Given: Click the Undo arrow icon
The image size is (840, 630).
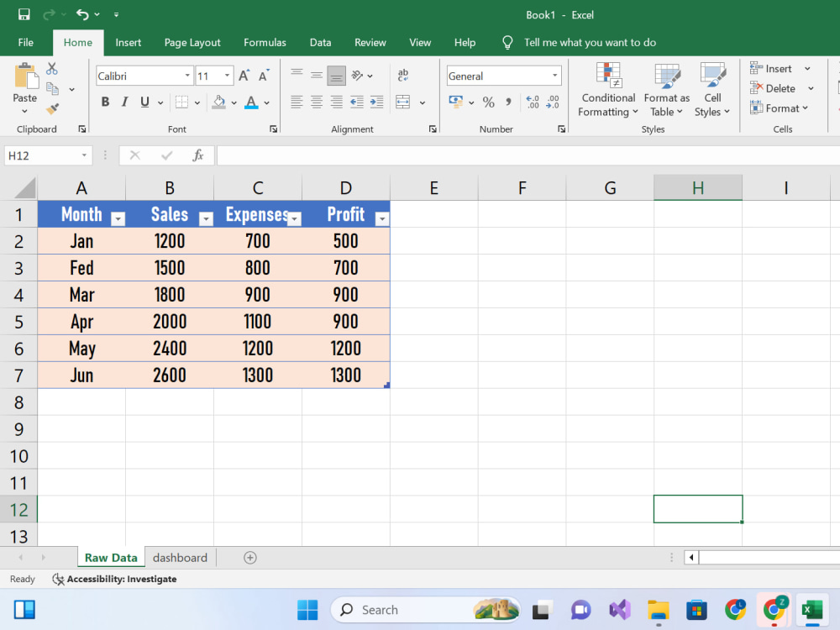Looking at the screenshot, I should (x=82, y=14).
